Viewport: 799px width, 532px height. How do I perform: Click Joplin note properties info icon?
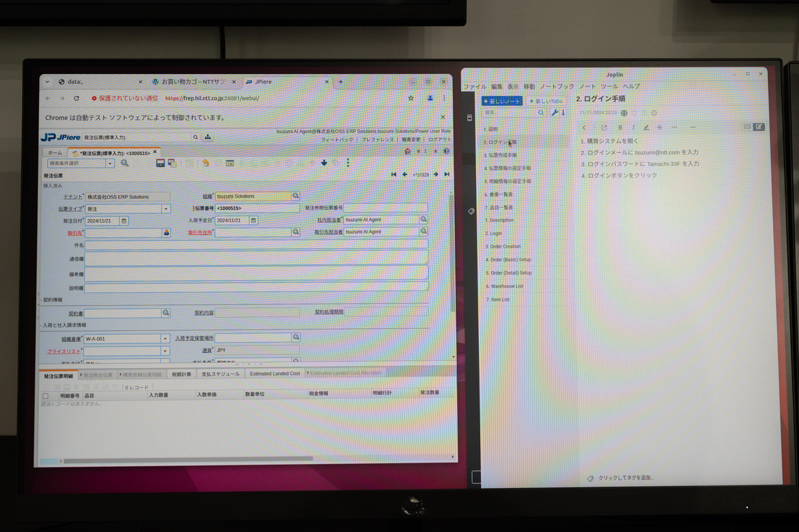(x=654, y=113)
